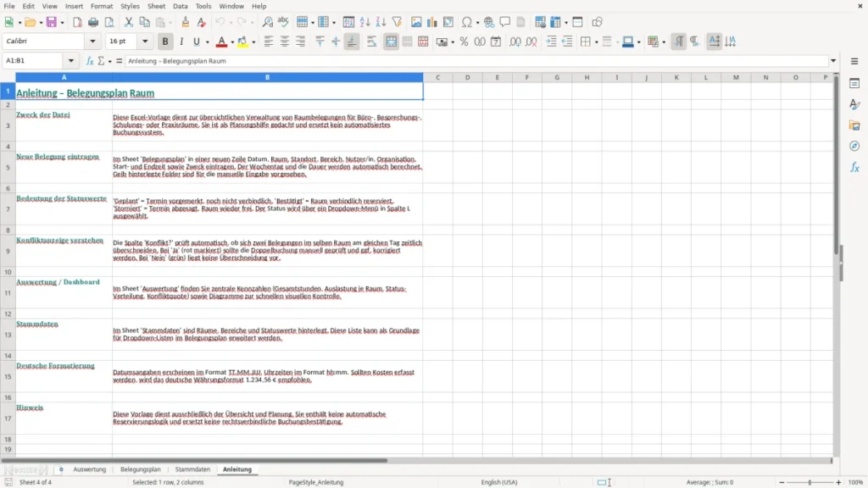Insert hyperlink icon
Screen dimensions: 868x488
(489, 22)
